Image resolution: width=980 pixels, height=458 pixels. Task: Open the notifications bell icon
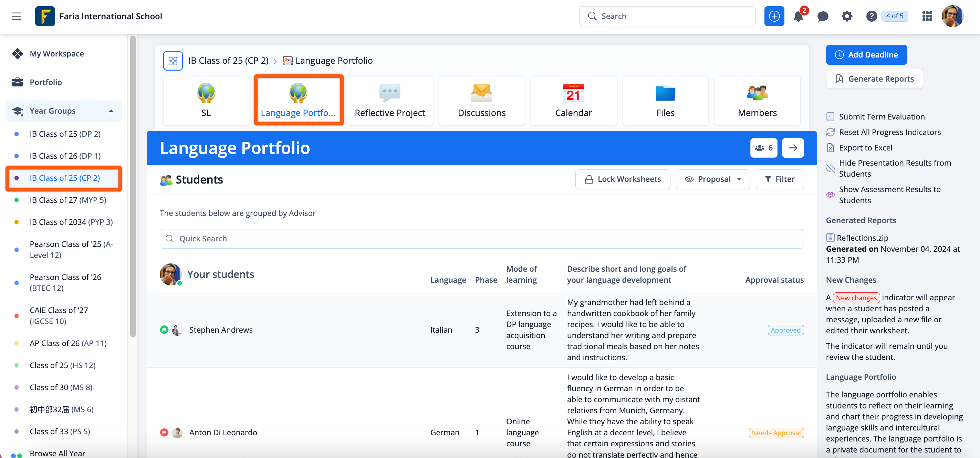point(798,17)
